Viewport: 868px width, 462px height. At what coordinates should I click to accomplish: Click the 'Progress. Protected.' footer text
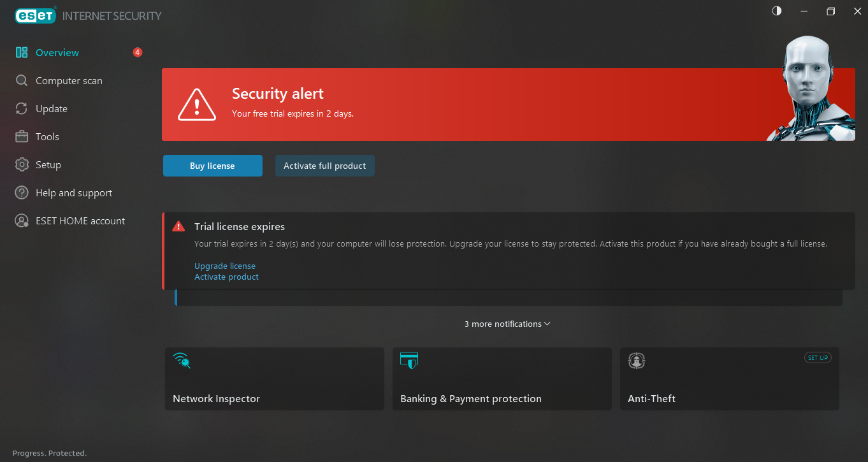click(50, 453)
